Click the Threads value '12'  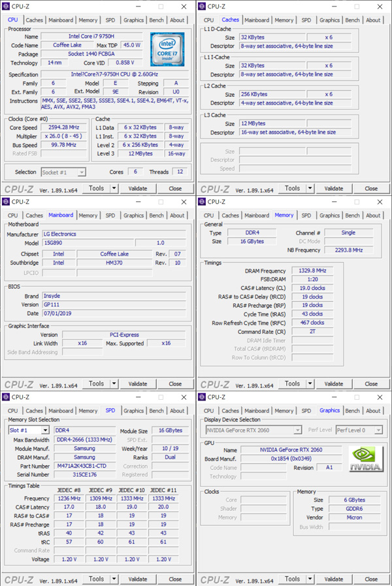click(x=180, y=172)
